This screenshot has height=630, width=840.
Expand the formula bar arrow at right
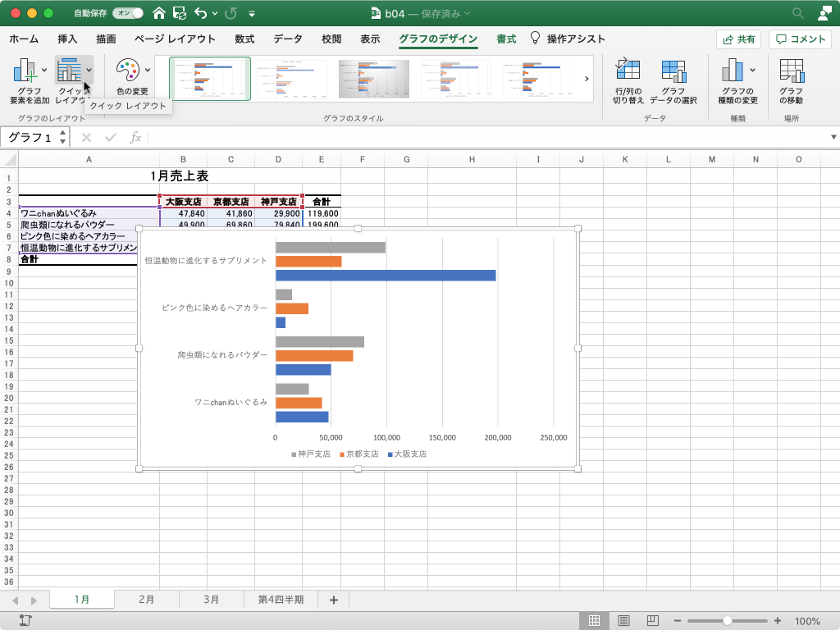click(x=833, y=137)
